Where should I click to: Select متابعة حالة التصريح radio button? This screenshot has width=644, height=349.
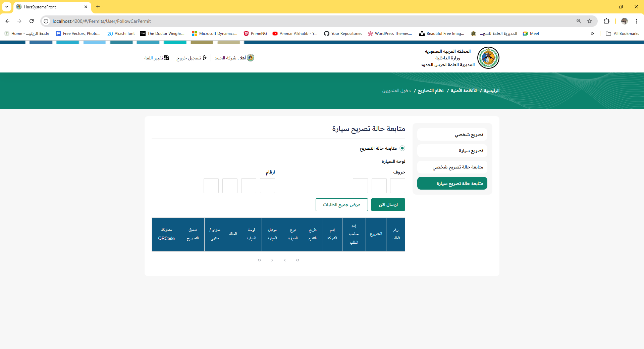pyautogui.click(x=402, y=148)
